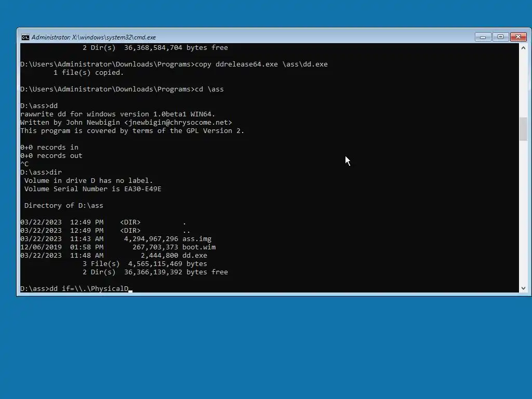Click the scrollbar down arrow

pos(523,288)
